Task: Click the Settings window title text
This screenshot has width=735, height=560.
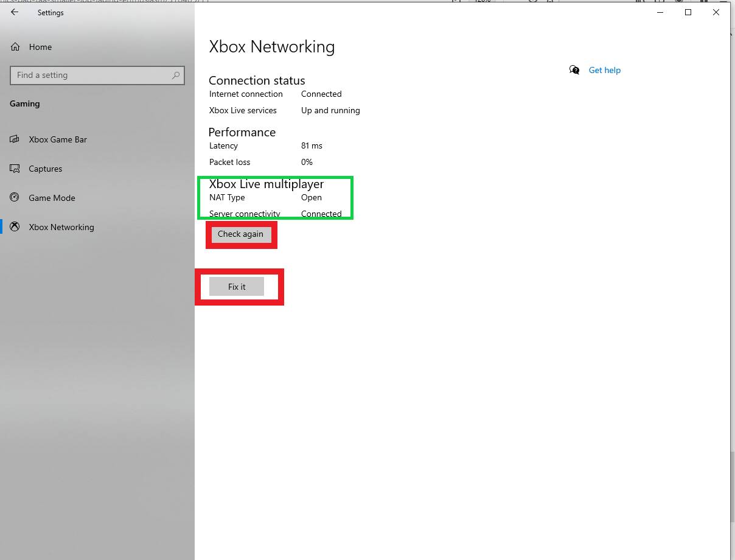Action: click(51, 12)
